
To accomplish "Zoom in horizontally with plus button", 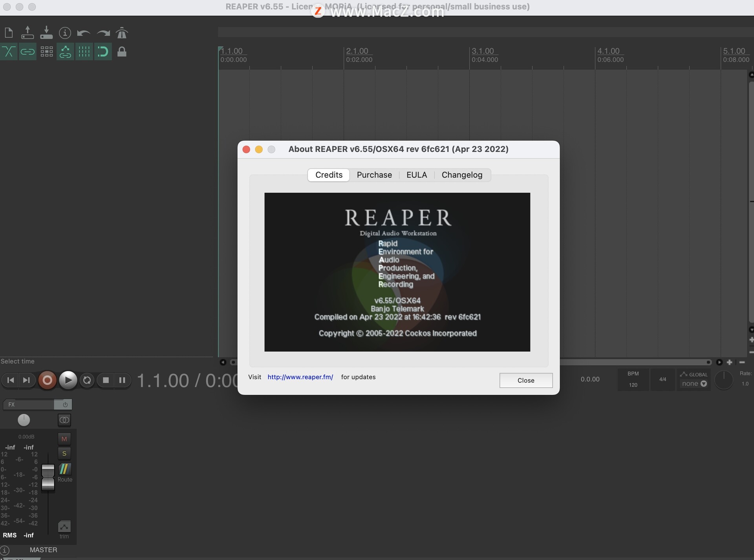I will (x=730, y=362).
